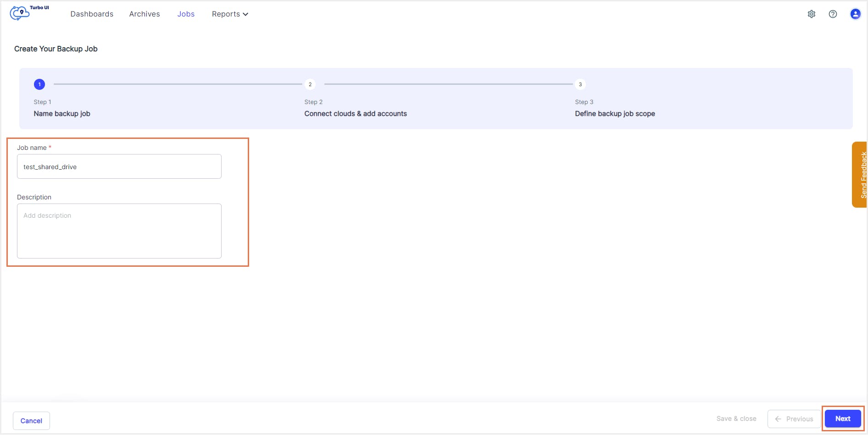
Task: Click the Add description text area
Action: (x=119, y=231)
